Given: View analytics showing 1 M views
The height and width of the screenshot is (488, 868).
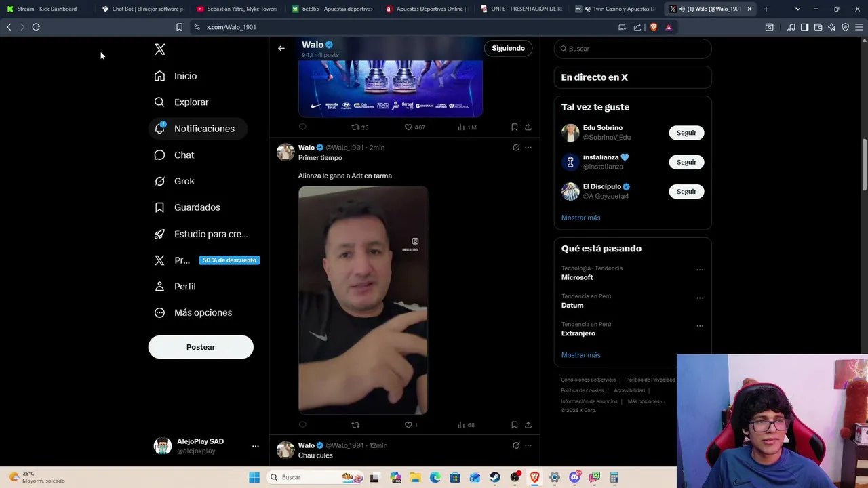Looking at the screenshot, I should (x=467, y=127).
